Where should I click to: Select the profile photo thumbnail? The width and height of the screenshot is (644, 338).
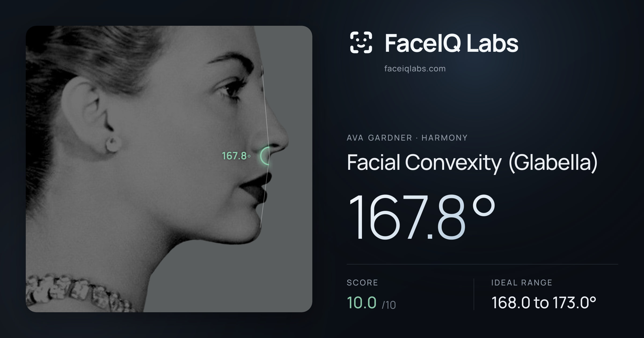coord(169,169)
